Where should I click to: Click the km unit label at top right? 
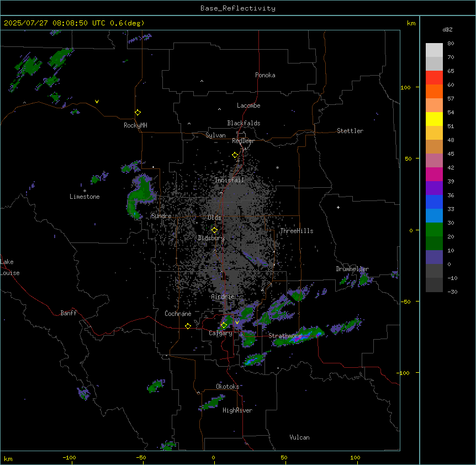[411, 23]
